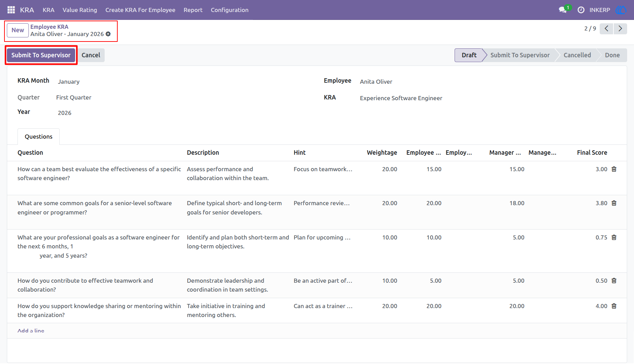
Task: Open the Report menu
Action: (193, 10)
